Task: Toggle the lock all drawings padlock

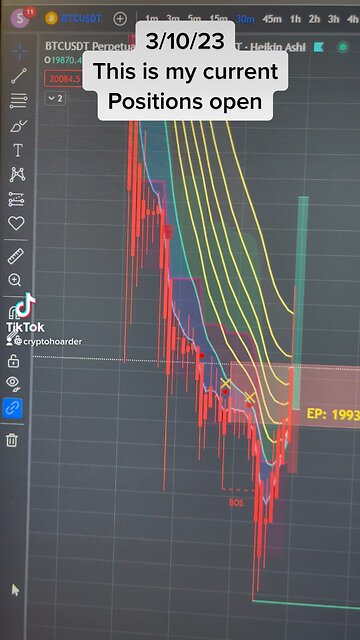Action: point(13,361)
